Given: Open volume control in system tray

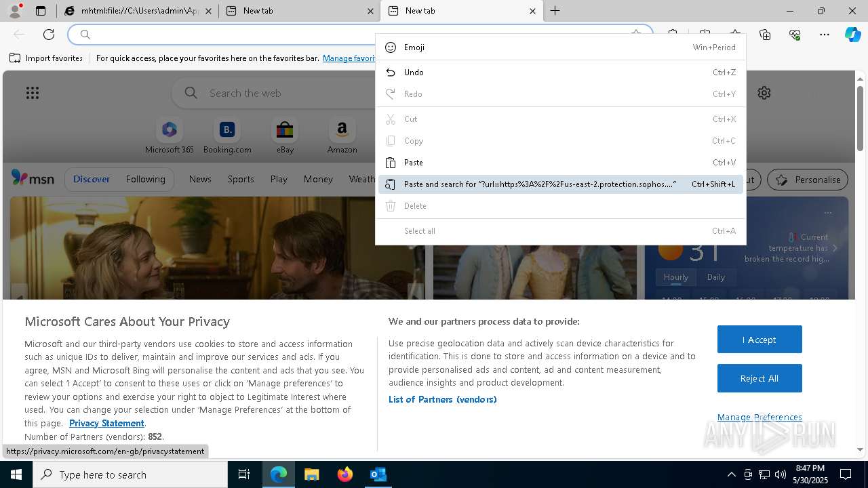Looking at the screenshot, I should click(780, 474).
